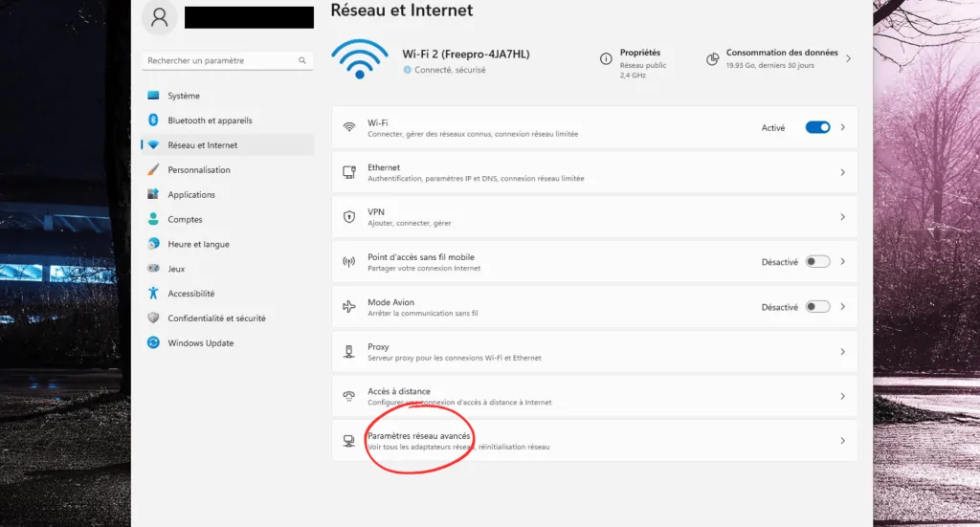This screenshot has height=527, width=980.
Task: Open VPN page using its chevron
Action: click(x=842, y=217)
